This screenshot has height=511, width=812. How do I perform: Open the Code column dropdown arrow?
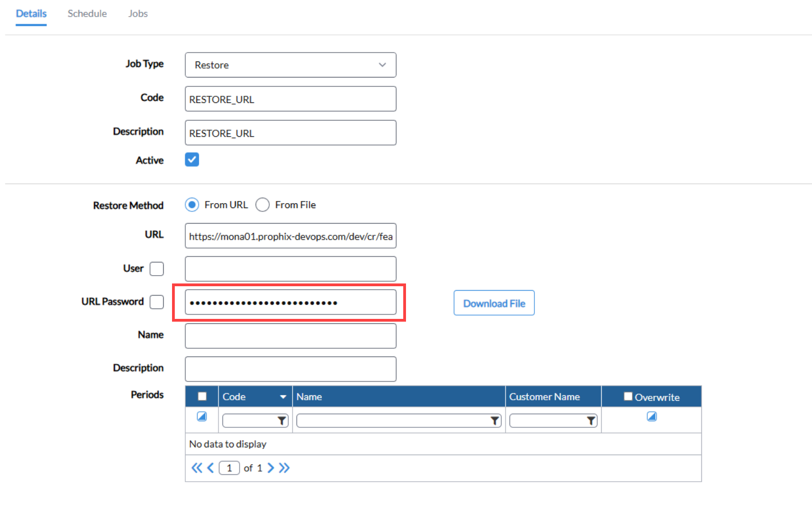tap(283, 397)
